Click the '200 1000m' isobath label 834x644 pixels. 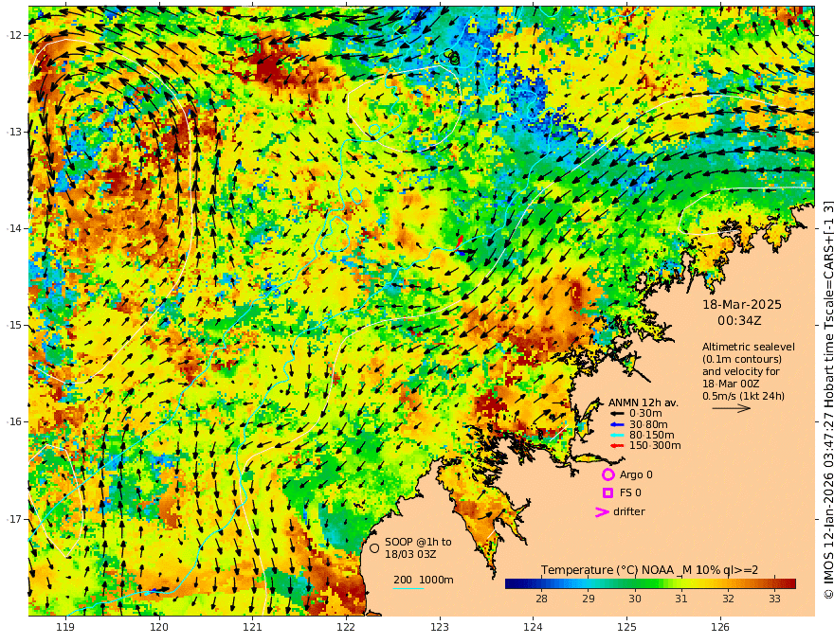[424, 580]
